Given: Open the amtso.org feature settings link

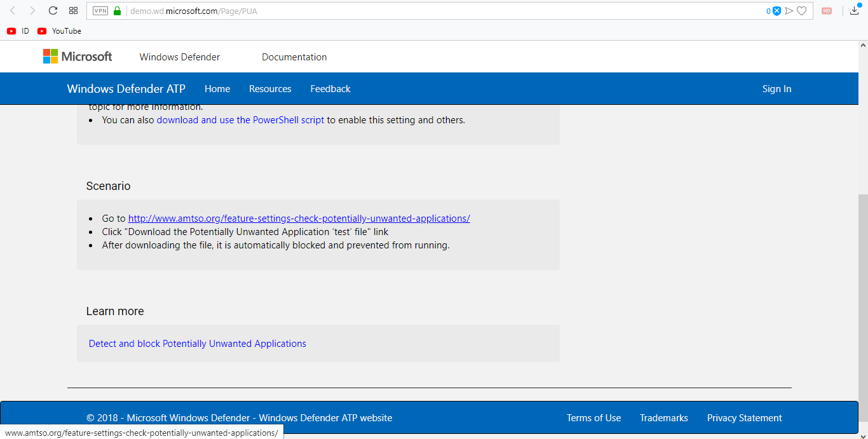Looking at the screenshot, I should tap(299, 218).
